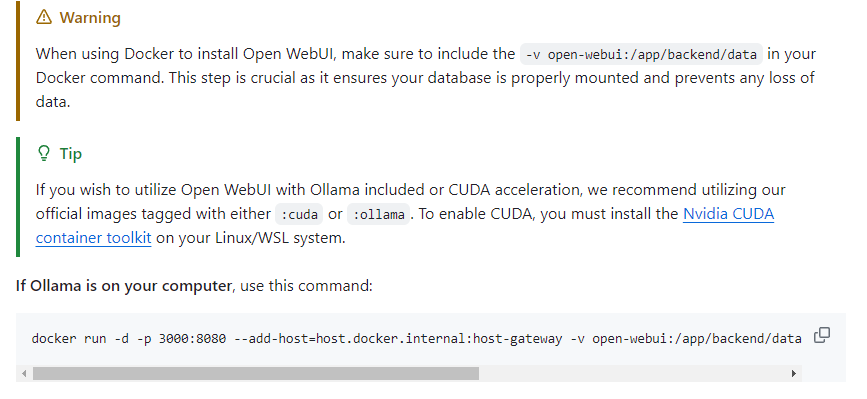
Task: Click the :cuda inline code tag
Action: point(299,214)
